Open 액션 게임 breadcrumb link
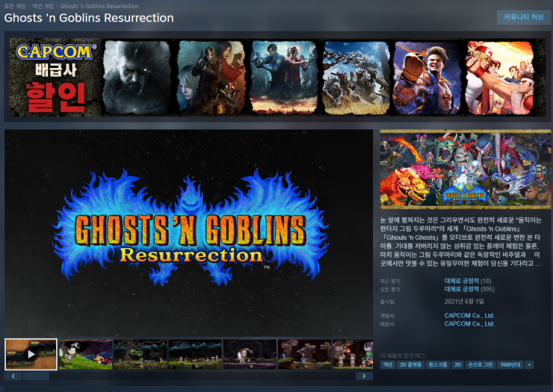 43,6
